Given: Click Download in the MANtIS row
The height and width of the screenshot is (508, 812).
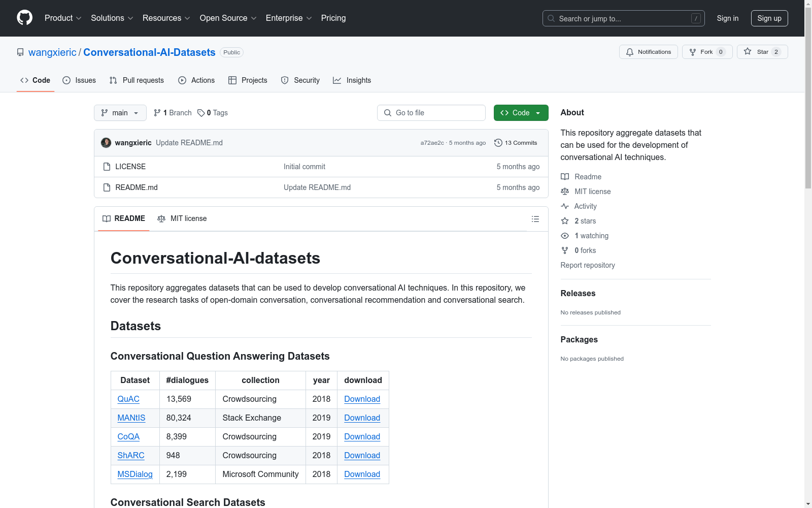Looking at the screenshot, I should (362, 418).
